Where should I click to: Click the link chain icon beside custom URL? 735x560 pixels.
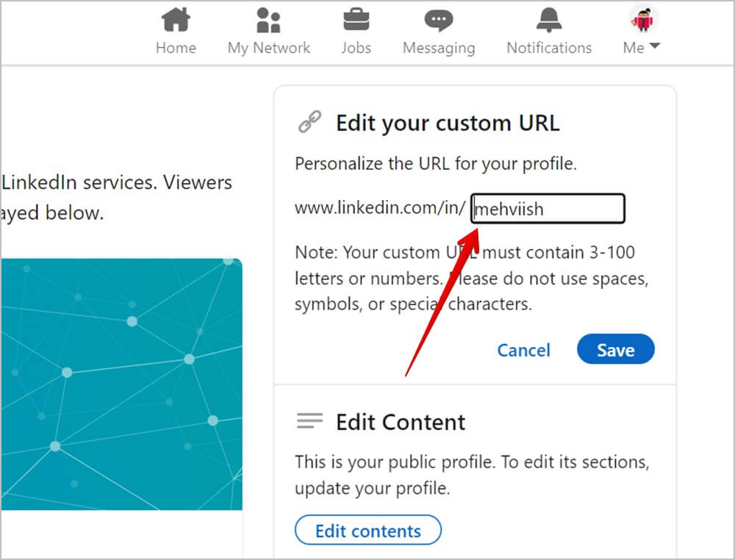click(310, 122)
